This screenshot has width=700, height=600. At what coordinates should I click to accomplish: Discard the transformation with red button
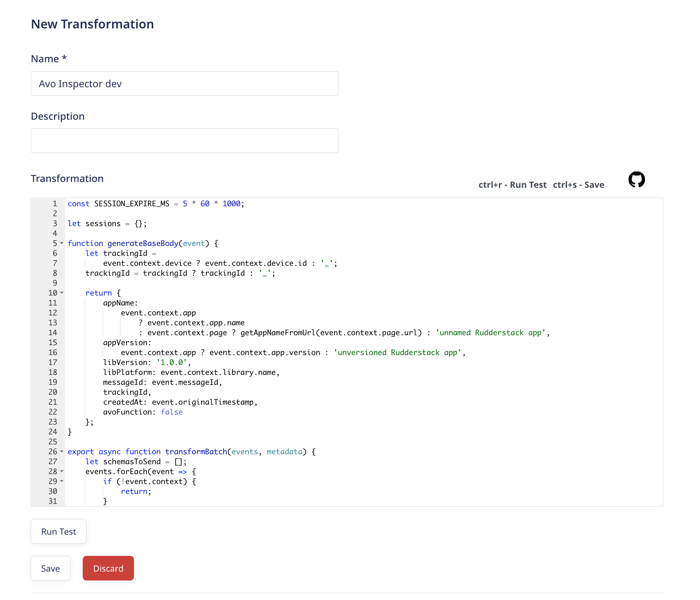(108, 568)
